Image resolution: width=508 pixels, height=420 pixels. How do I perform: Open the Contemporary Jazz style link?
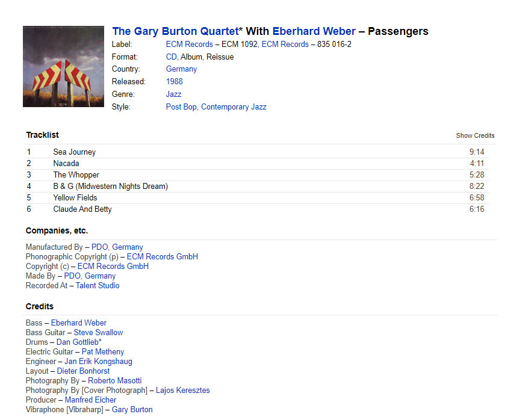(x=234, y=107)
